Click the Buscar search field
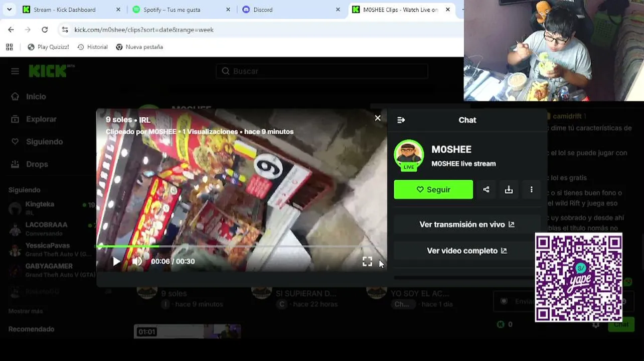The height and width of the screenshot is (361, 644). [322, 71]
